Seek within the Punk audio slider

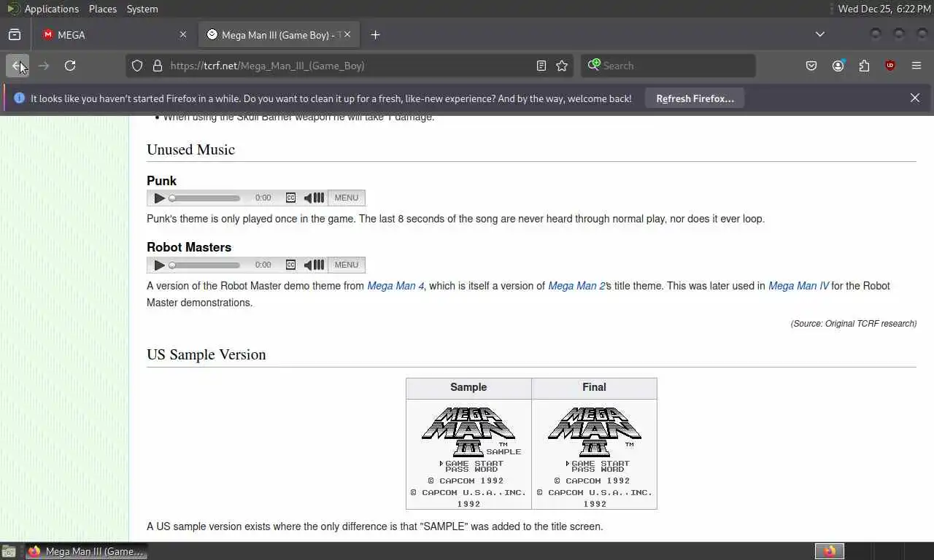pyautogui.click(x=205, y=198)
